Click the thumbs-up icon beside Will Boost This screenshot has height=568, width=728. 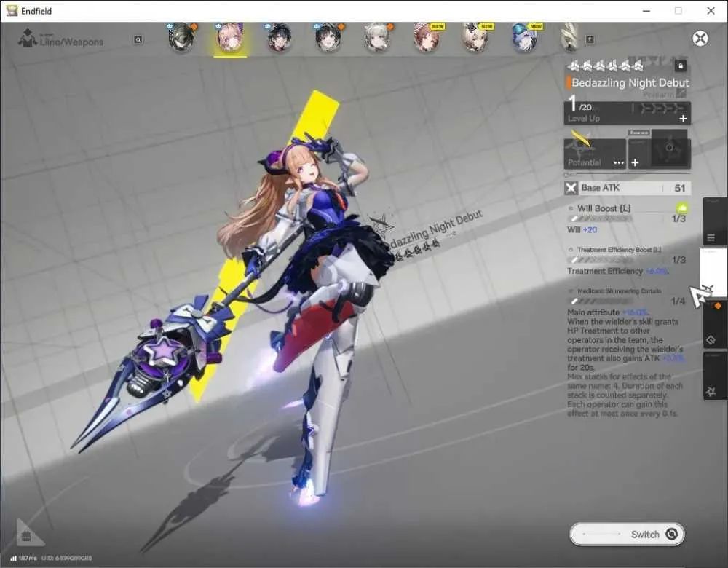(x=682, y=208)
